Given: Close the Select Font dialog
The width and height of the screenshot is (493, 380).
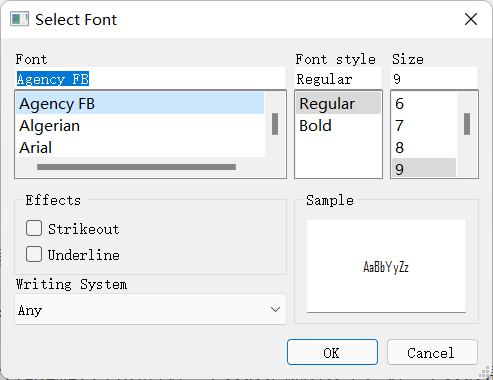Looking at the screenshot, I should pos(471,19).
